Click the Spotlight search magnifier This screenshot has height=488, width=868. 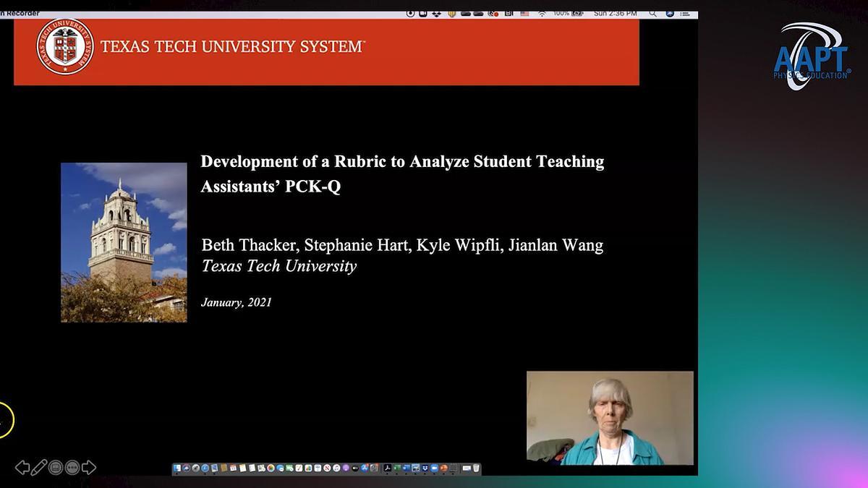(652, 13)
